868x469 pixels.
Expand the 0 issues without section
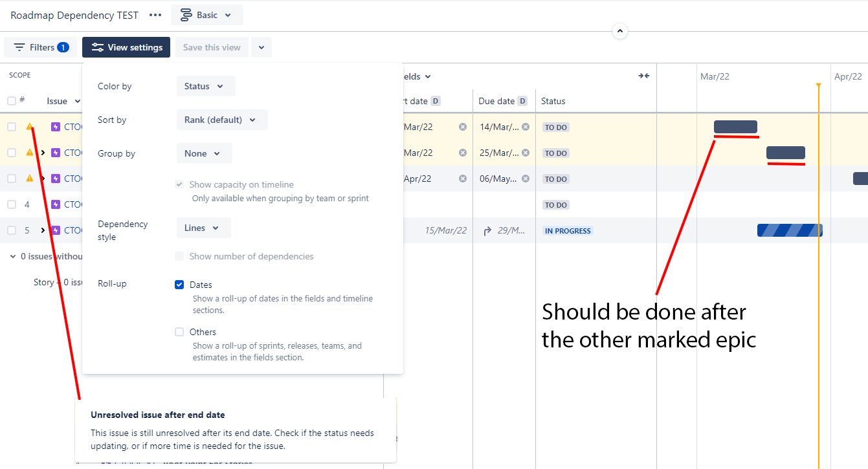tap(12, 256)
